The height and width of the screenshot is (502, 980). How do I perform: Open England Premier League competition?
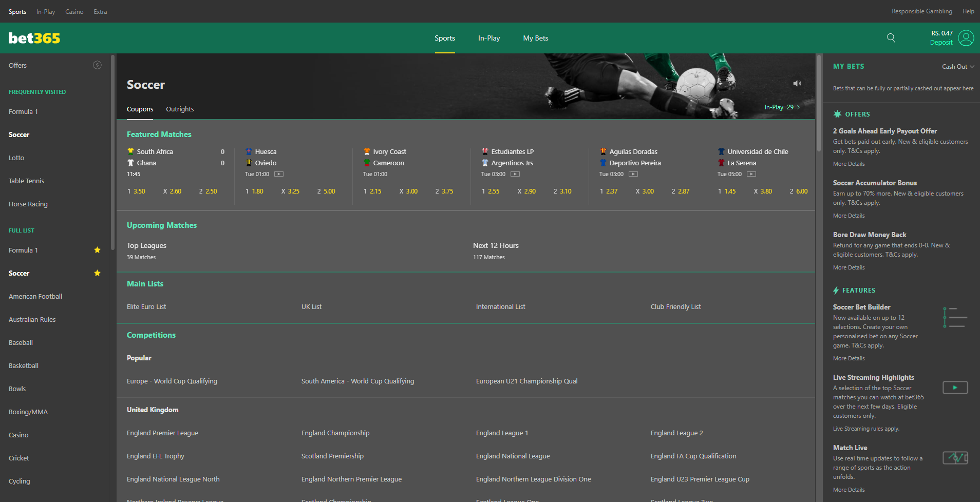coord(162,433)
